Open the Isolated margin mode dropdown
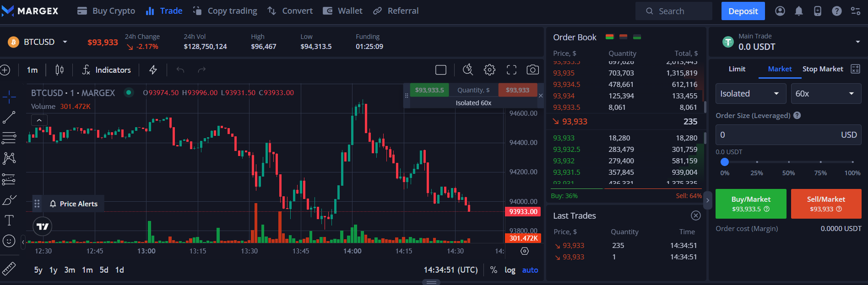The width and height of the screenshot is (868, 285). point(750,94)
